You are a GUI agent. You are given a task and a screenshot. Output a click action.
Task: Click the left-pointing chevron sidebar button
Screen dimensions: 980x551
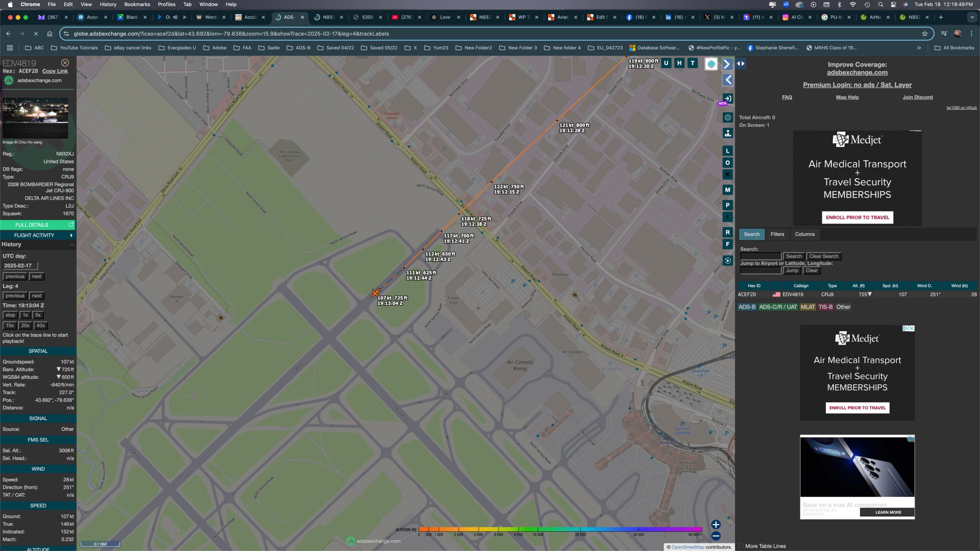tap(727, 80)
